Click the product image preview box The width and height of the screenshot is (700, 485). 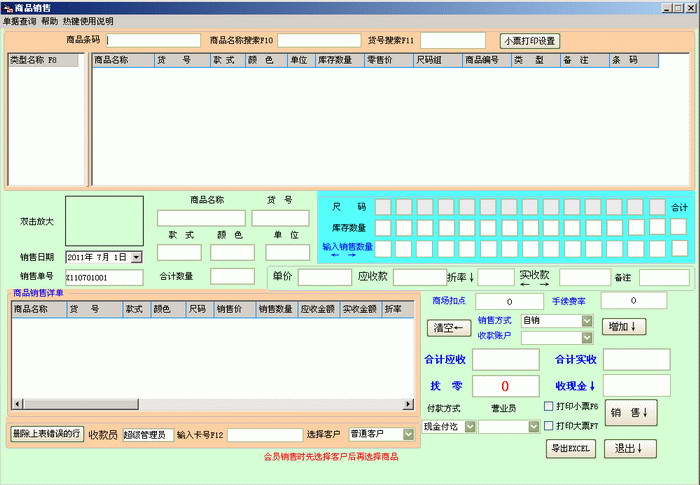pyautogui.click(x=104, y=221)
